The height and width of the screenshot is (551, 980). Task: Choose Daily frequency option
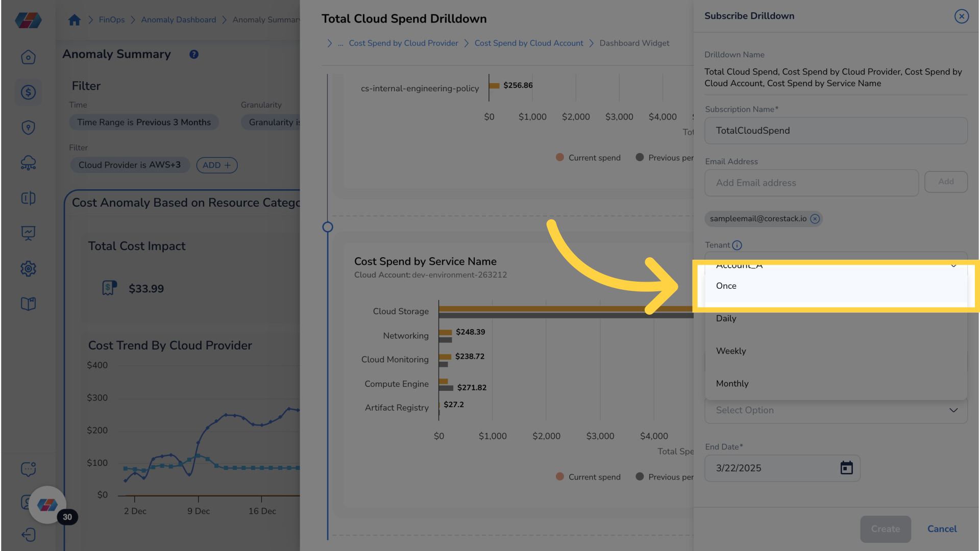[836, 318]
